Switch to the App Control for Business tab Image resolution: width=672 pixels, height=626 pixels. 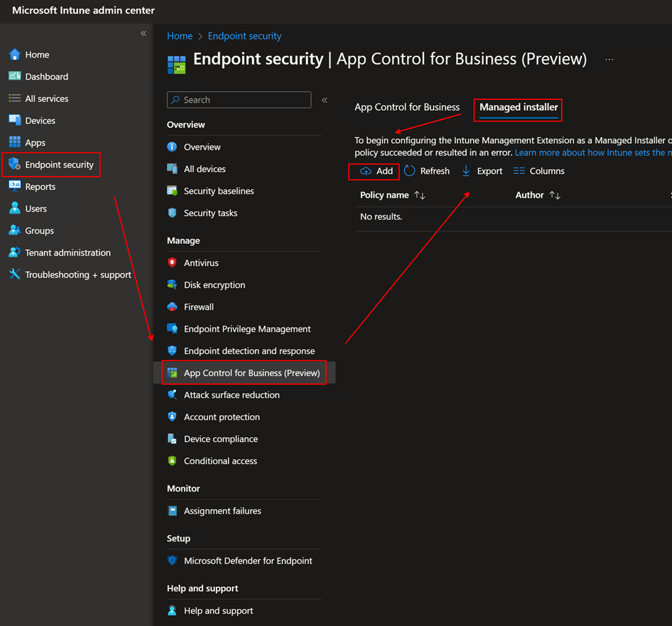(x=407, y=107)
